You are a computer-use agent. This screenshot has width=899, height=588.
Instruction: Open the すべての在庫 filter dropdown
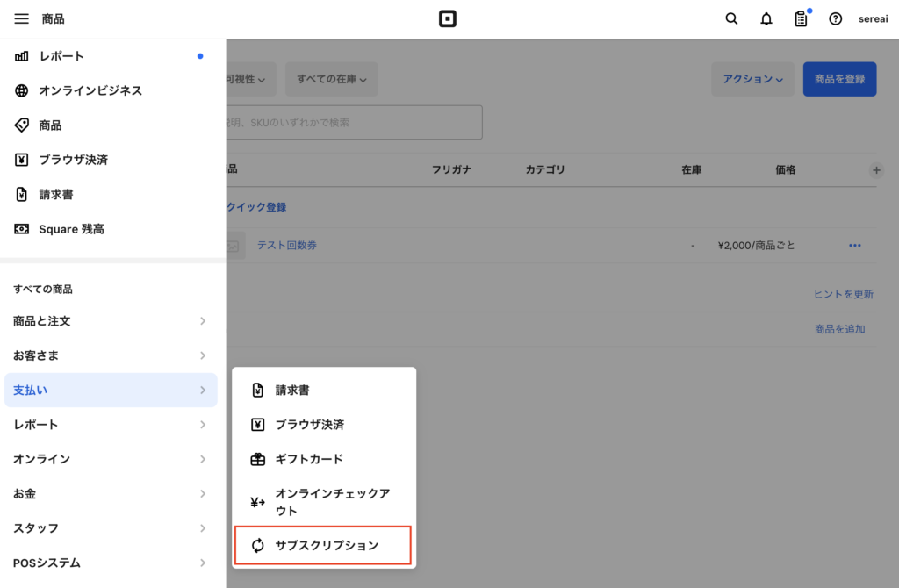[x=331, y=79]
